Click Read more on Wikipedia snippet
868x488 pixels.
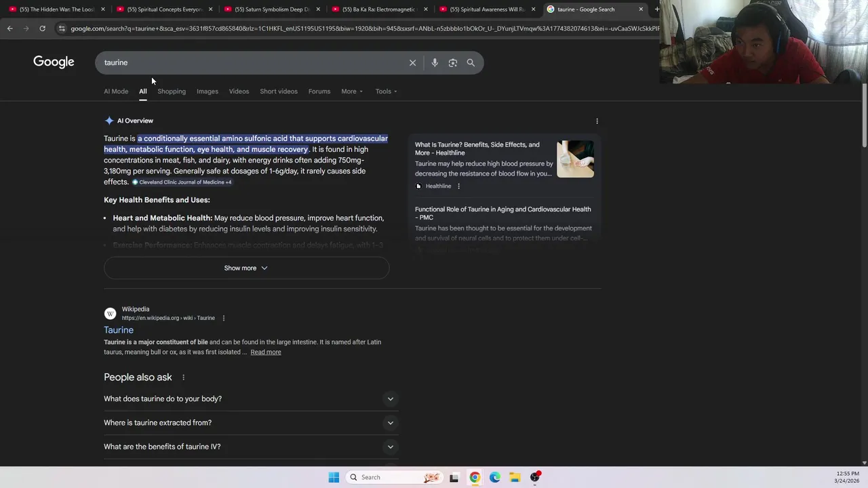[x=266, y=352]
